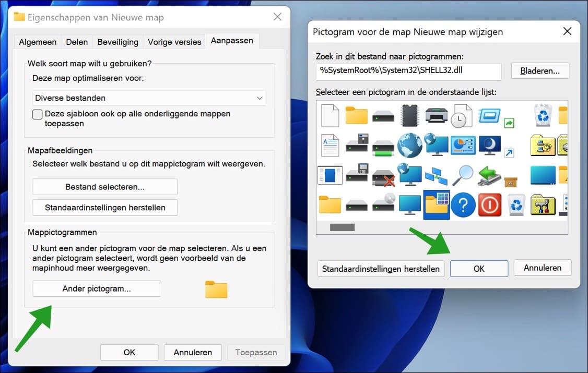
Task: Select the memory chip icon
Action: 410,116
